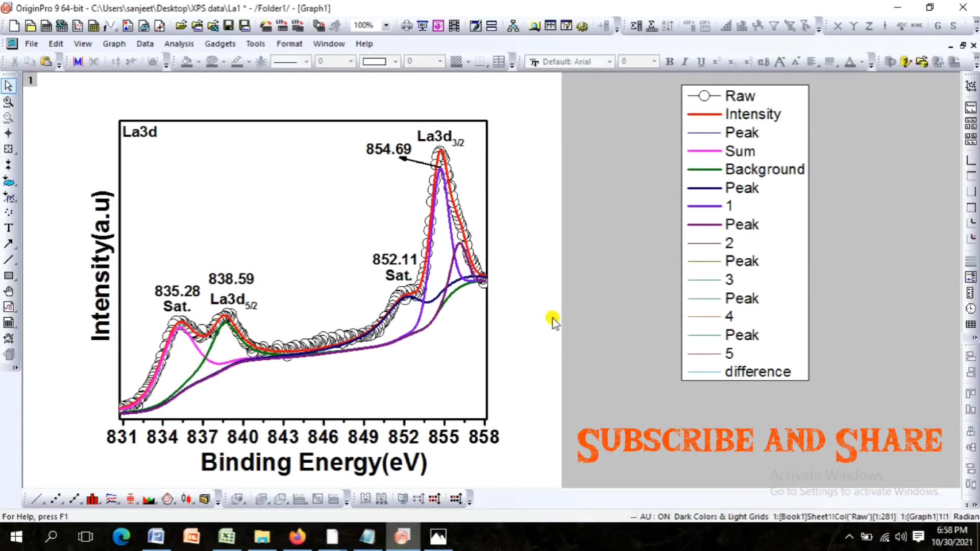
Task: Open the zoom level 100% dropdown
Action: [x=386, y=26]
